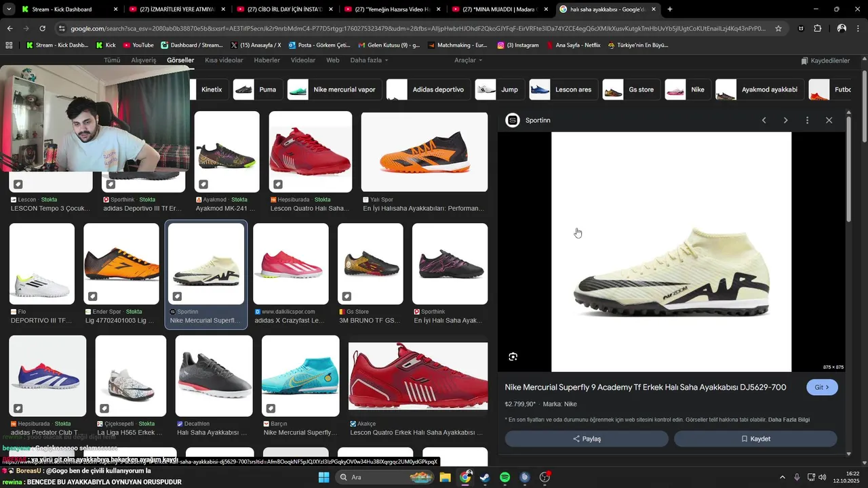Open the volume control in system tray

[823, 477]
